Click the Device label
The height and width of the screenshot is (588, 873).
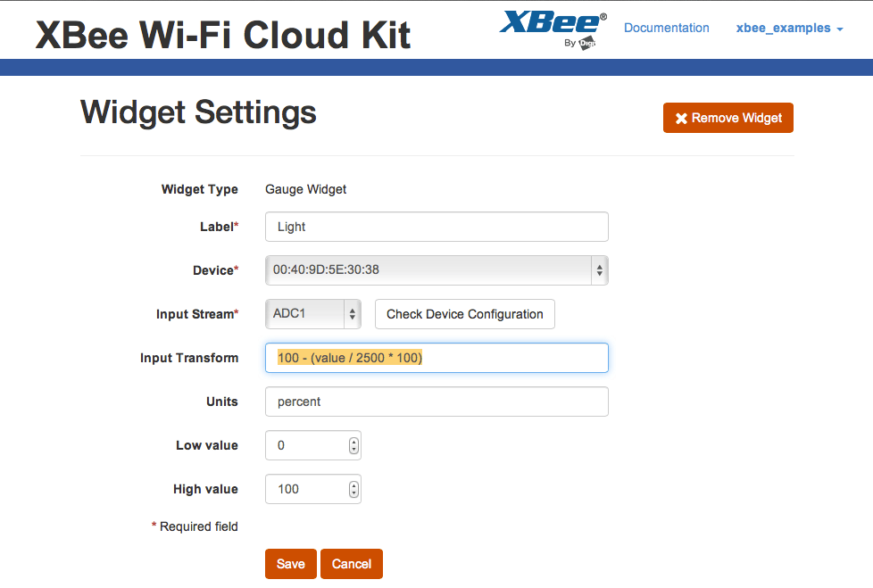pyautogui.click(x=215, y=270)
